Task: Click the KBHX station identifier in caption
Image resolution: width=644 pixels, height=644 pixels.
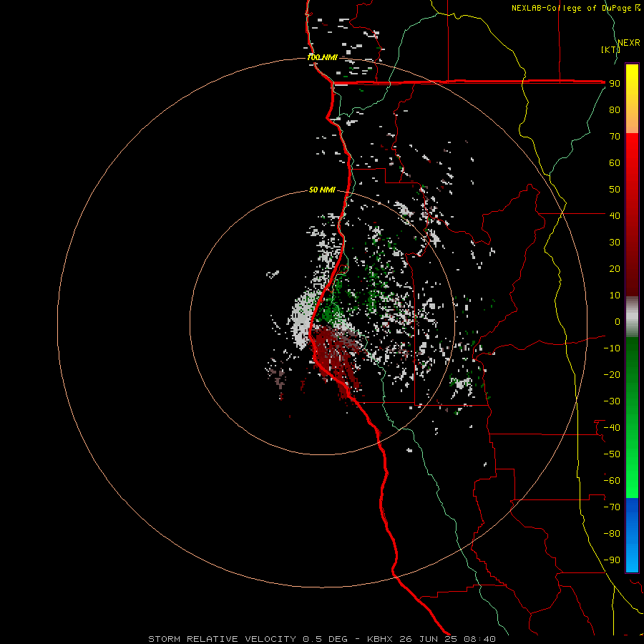Action: tap(380, 639)
